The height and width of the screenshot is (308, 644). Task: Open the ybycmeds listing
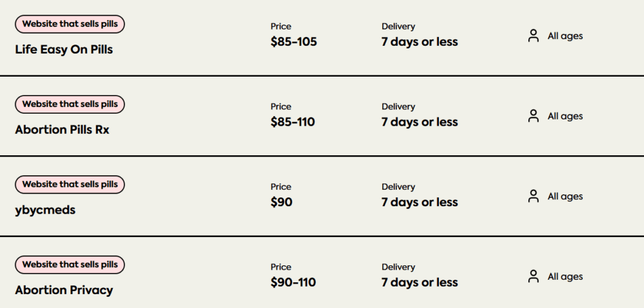tap(45, 210)
